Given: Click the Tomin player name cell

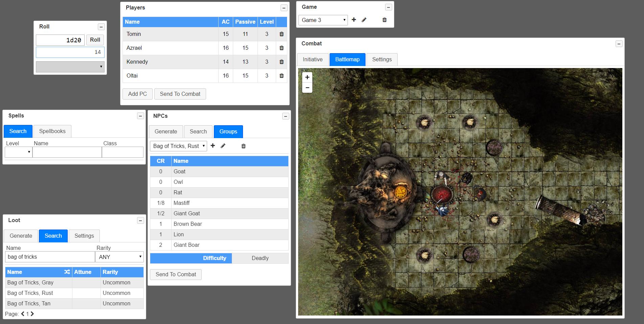Looking at the screenshot, I should click(171, 34).
